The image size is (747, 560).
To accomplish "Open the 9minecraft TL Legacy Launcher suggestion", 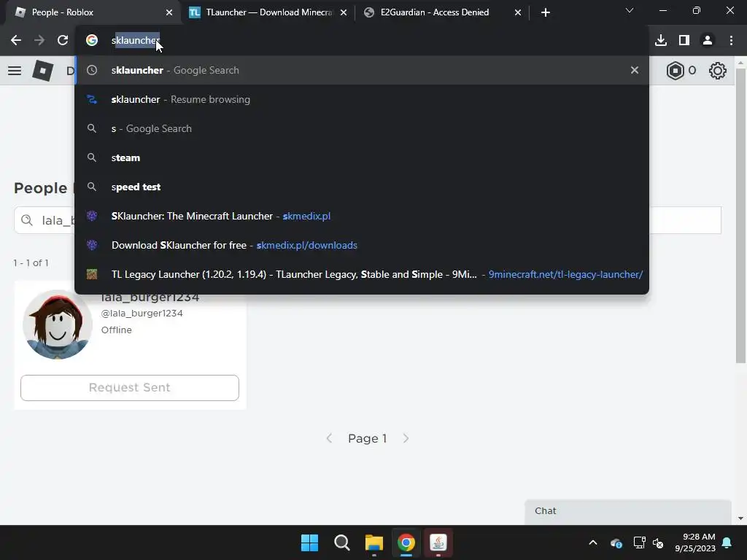I will [362, 274].
